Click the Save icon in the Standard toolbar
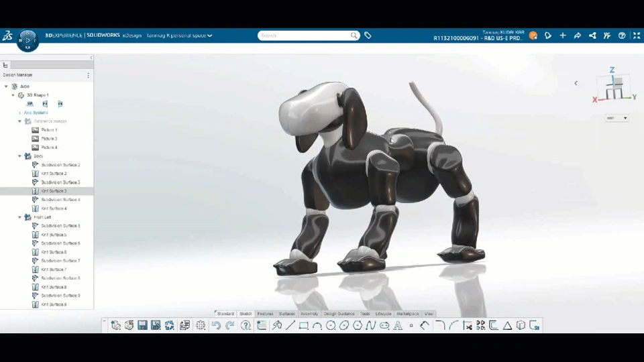 pos(142,326)
